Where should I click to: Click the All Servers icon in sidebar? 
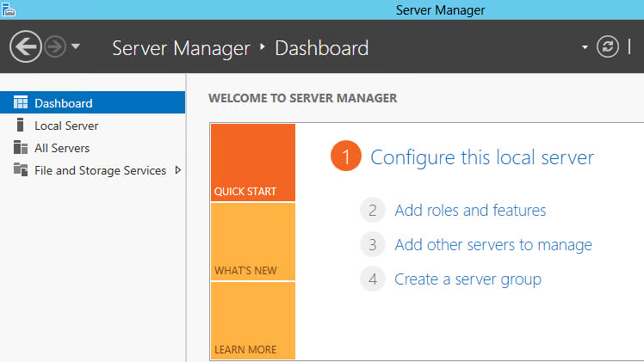(x=21, y=148)
